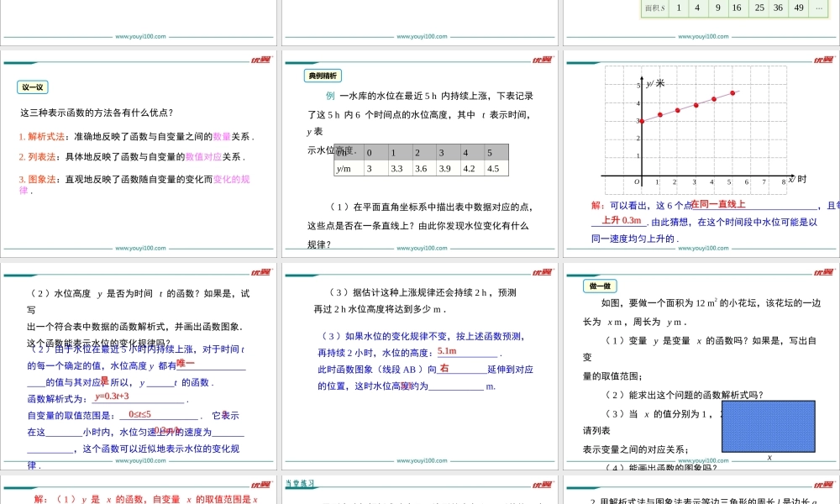840x504 pixels.
Task: Click the blue rectangle in the flower bed slide
Action: pyautogui.click(x=768, y=426)
